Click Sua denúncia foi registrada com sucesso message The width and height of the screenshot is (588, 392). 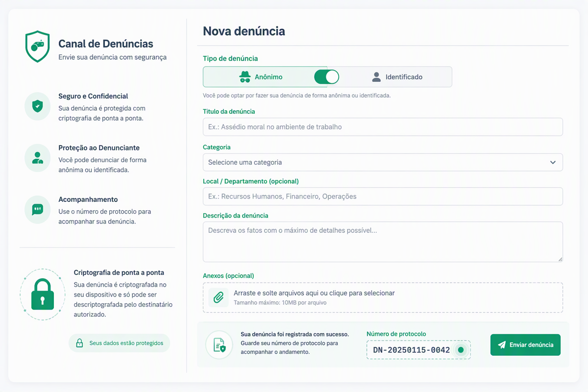coord(294,334)
